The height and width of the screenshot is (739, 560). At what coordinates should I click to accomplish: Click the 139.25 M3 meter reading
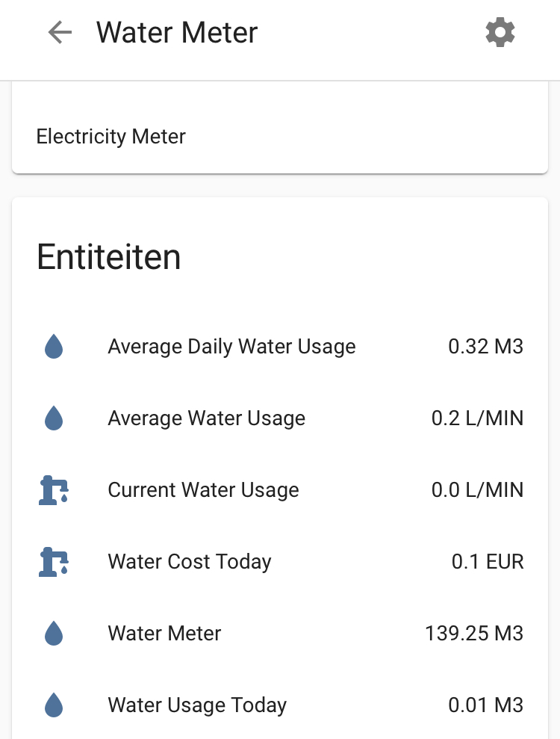(x=474, y=634)
